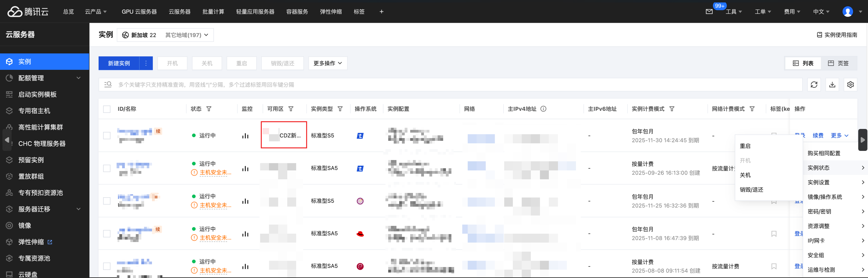Screen dimensions: 868x278
Task: Filter by 状态 column funnel icon
Action: pos(209,109)
